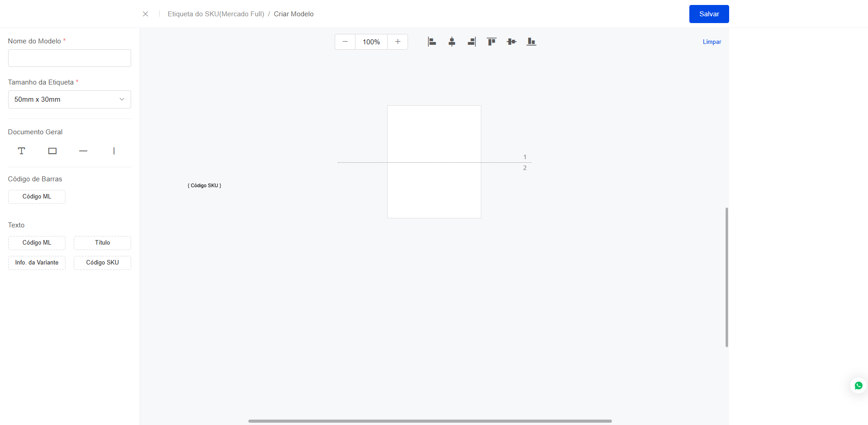Align selected elements to the left
868x425 pixels.
(x=432, y=42)
